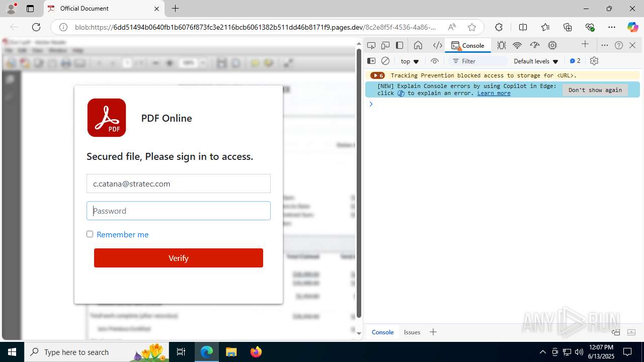644x362 pixels.
Task: Close the DevTools panel
Action: 632,45
